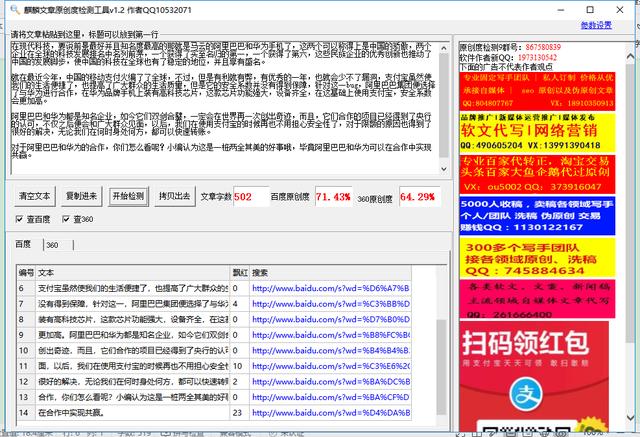Click the 编号 column header

pos(26,273)
